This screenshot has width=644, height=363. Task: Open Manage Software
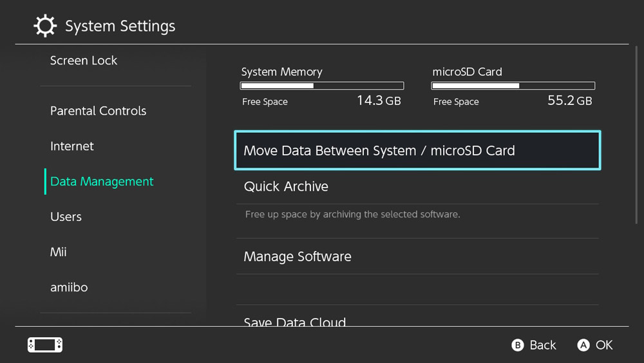417,257
